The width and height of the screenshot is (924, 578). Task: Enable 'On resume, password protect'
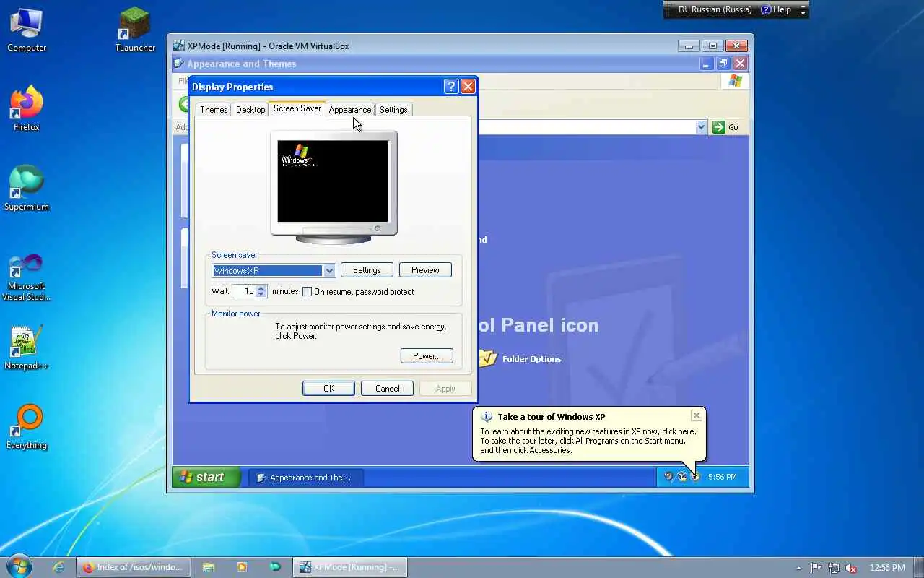(x=307, y=292)
